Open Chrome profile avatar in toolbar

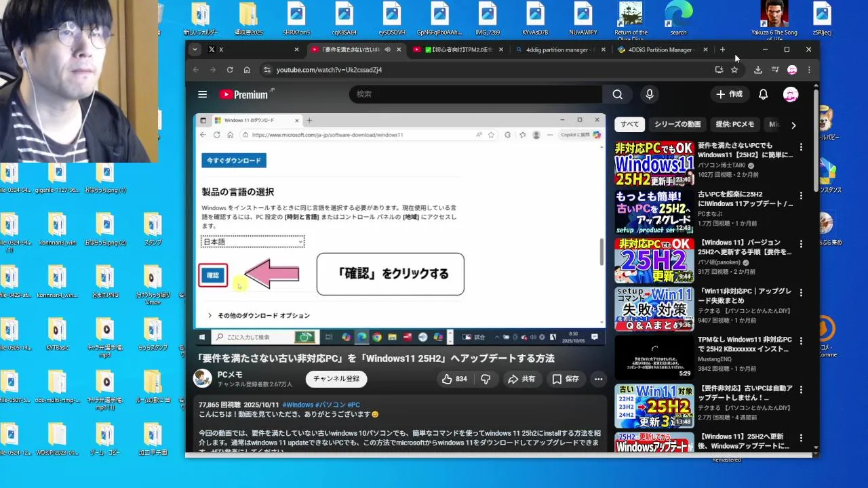click(x=792, y=70)
